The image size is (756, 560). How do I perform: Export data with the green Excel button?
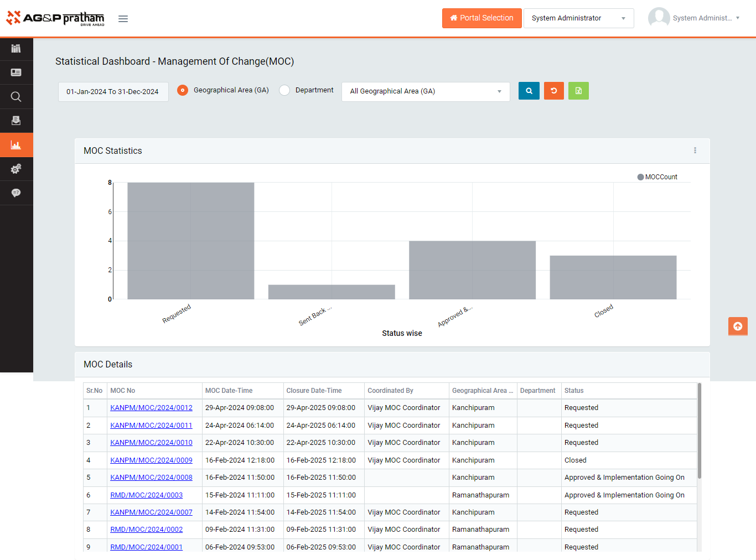click(578, 91)
